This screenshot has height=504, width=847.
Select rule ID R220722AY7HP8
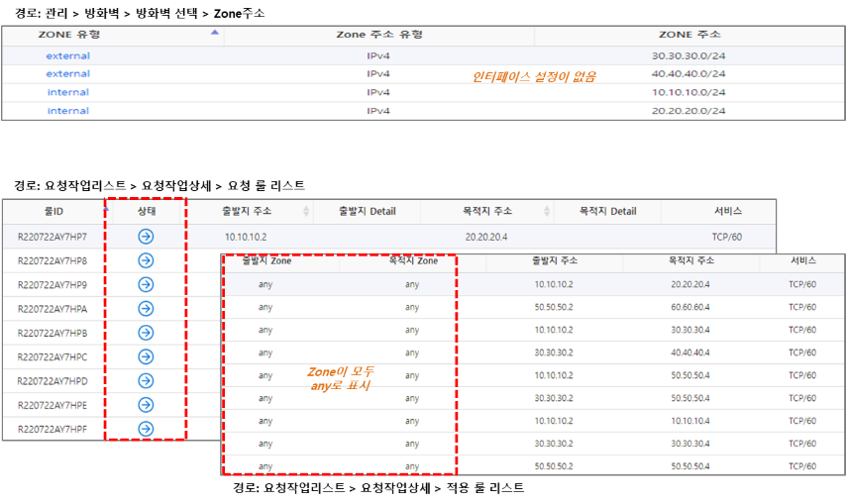(53, 261)
